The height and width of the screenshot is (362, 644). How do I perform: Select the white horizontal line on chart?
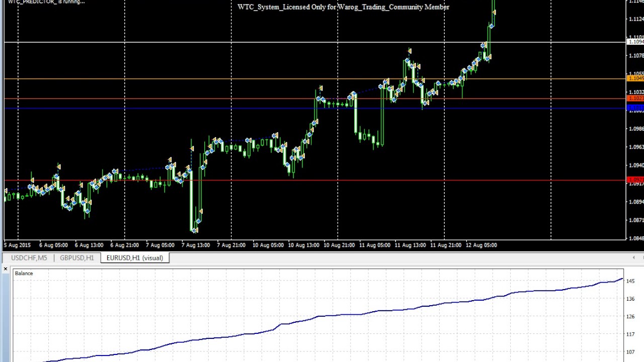(315, 42)
